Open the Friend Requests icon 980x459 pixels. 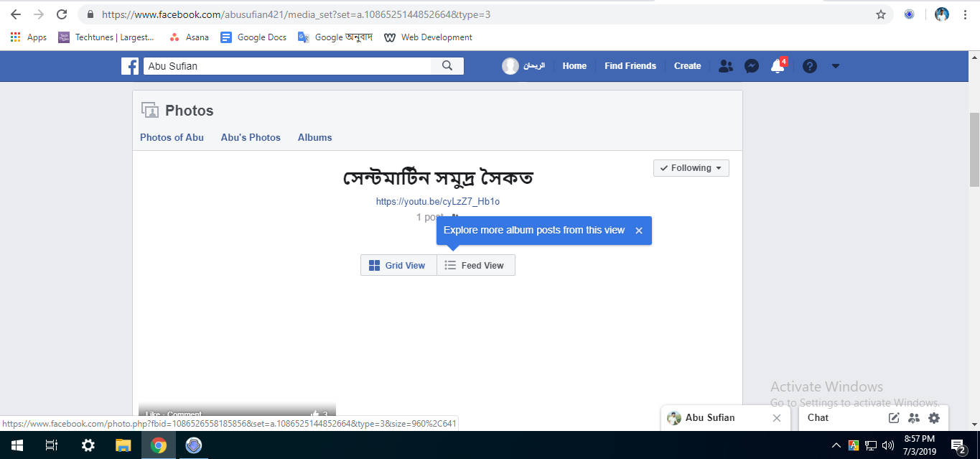click(726, 66)
